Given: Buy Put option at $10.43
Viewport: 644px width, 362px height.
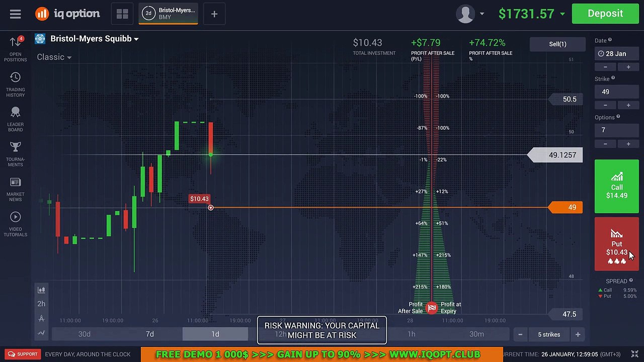Looking at the screenshot, I should tap(617, 244).
